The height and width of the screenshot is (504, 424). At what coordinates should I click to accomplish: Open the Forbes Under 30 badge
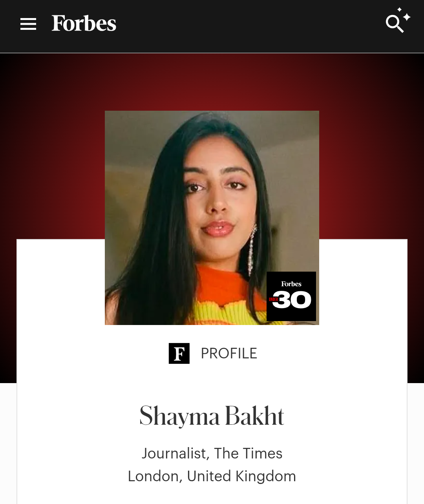click(x=291, y=296)
